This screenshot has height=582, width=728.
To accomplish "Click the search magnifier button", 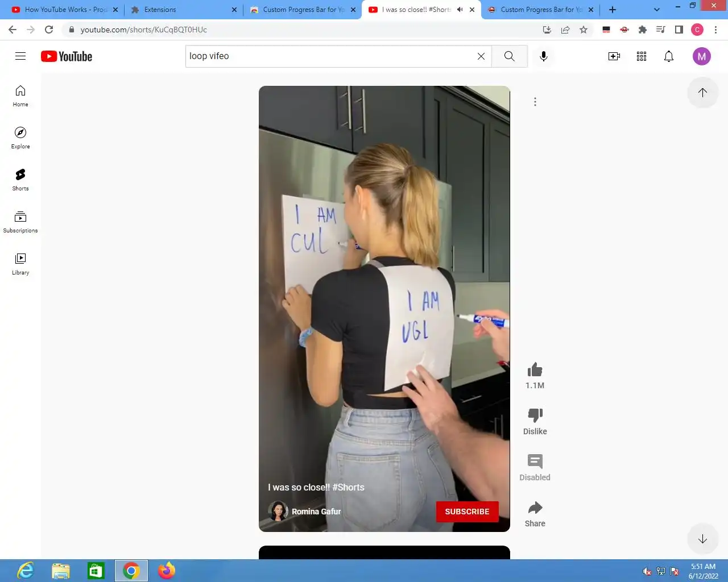I will pos(510,56).
